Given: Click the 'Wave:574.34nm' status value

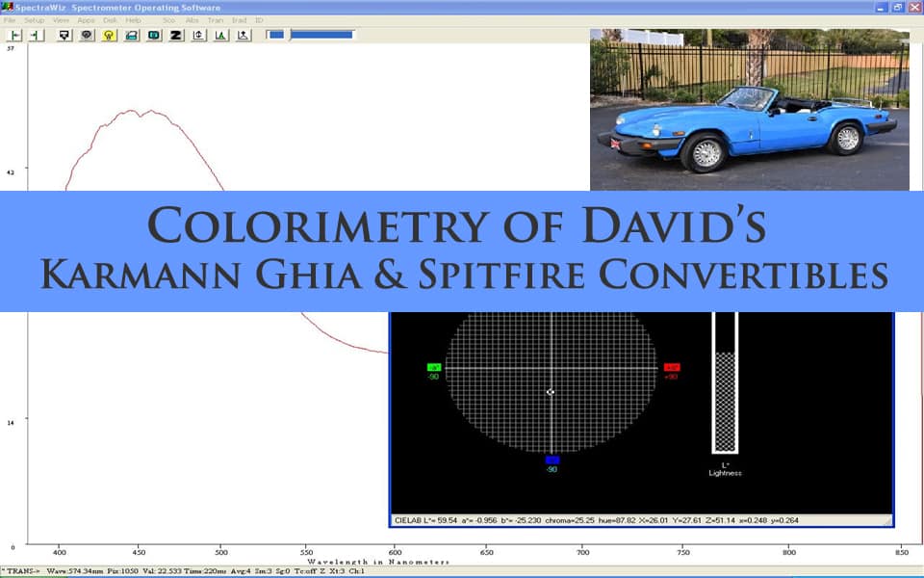Looking at the screenshot, I should point(74,571).
